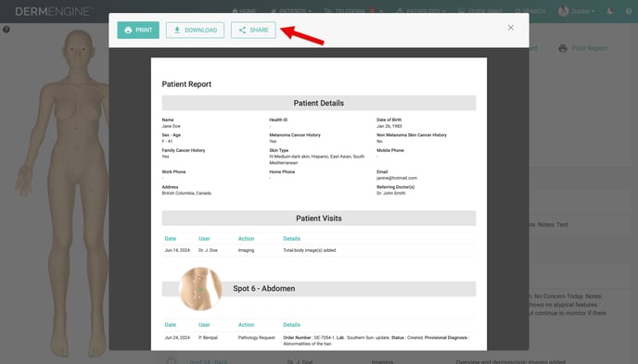Open the help question mark under the logo
The width and height of the screenshot is (638, 364).
click(6, 30)
